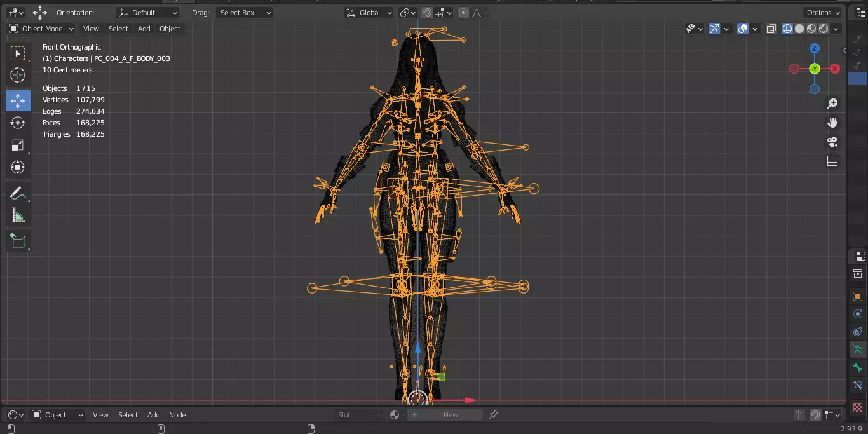
Task: Open the snapping options dropdown in viewport header
Action: (x=444, y=13)
